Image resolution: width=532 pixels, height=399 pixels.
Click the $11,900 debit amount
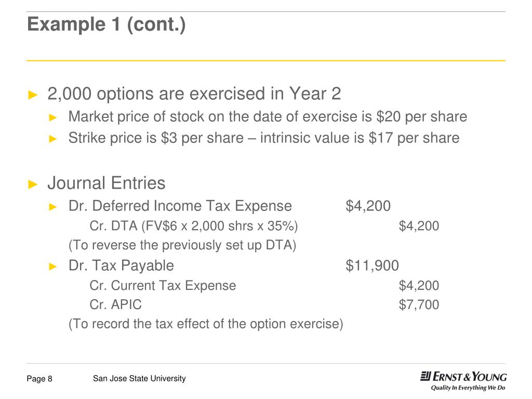372,265
